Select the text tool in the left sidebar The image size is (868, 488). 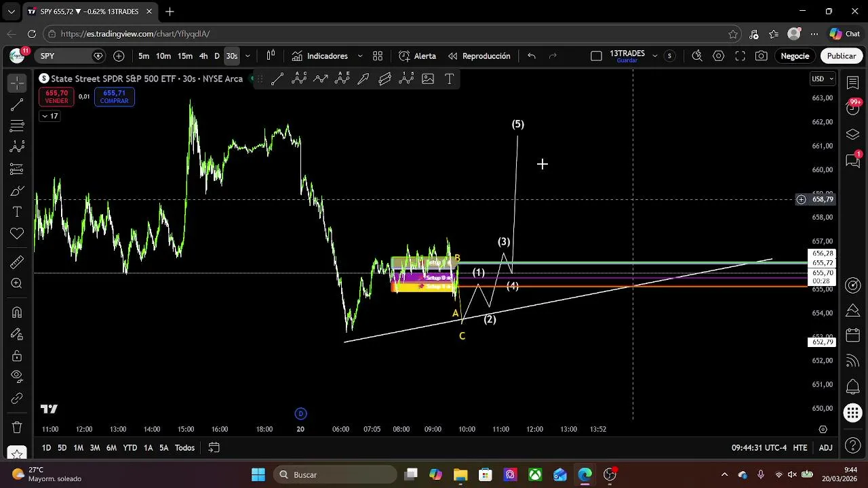pyautogui.click(x=17, y=212)
